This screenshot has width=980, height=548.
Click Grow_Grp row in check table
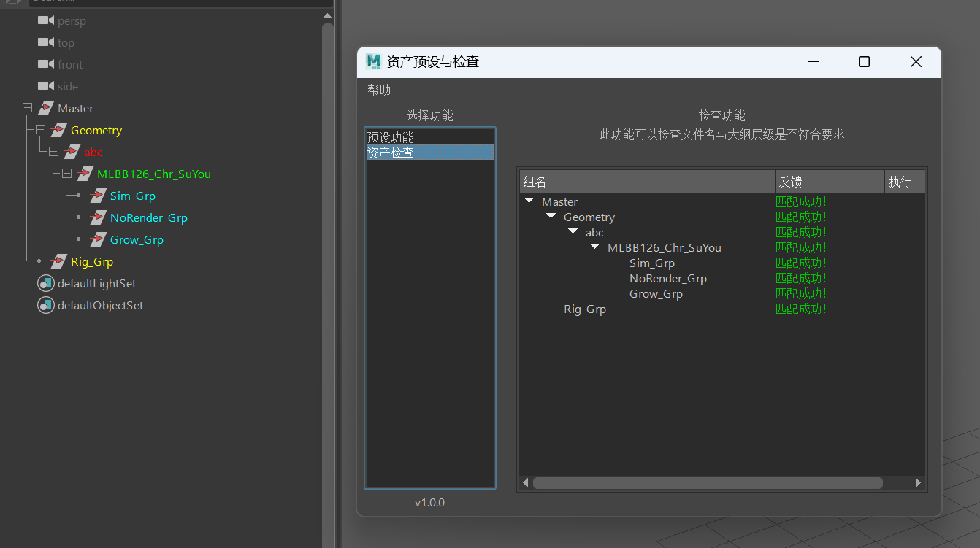656,293
